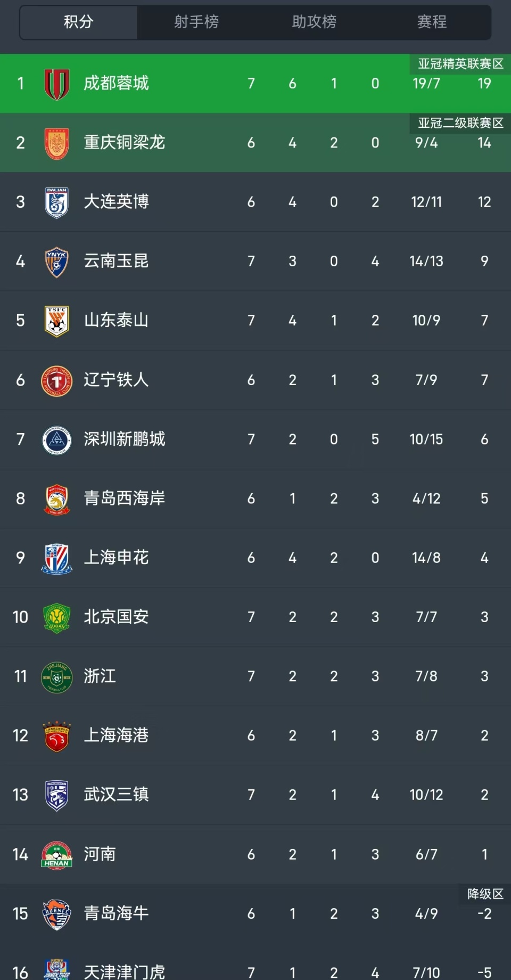Image resolution: width=511 pixels, height=980 pixels.
Task: Open the 大连英博 badge icon
Action: click(x=56, y=202)
